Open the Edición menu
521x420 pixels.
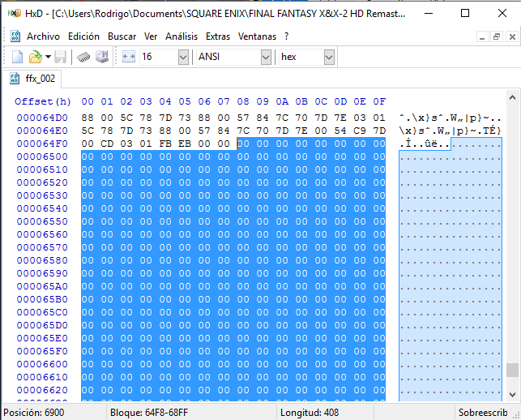click(x=83, y=36)
